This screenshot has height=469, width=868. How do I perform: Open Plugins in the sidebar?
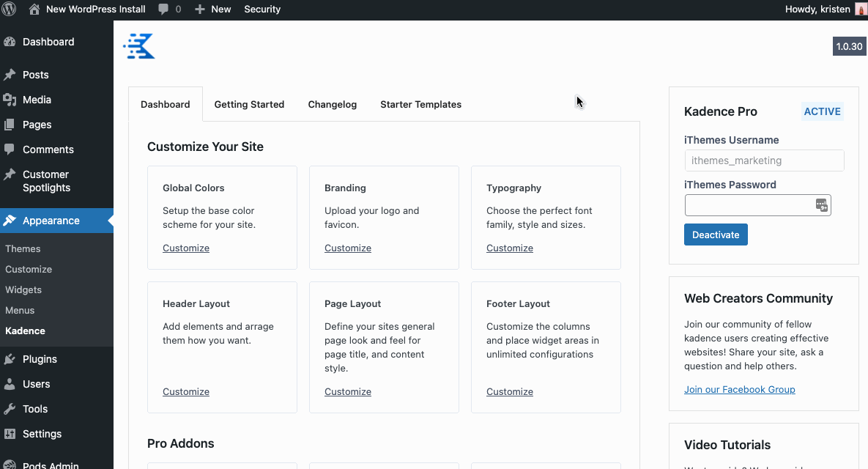[40, 359]
